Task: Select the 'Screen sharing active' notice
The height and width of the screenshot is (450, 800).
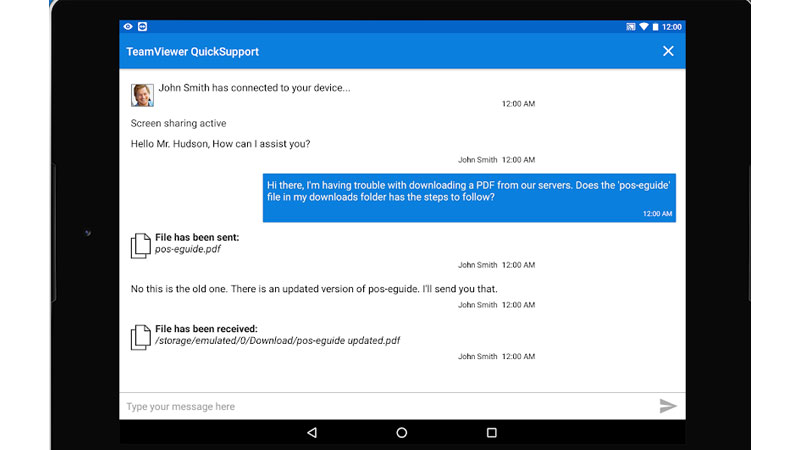Action: pyautogui.click(x=178, y=123)
